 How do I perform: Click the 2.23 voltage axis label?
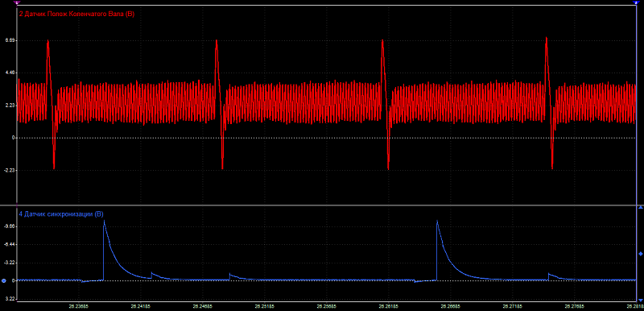10,106
